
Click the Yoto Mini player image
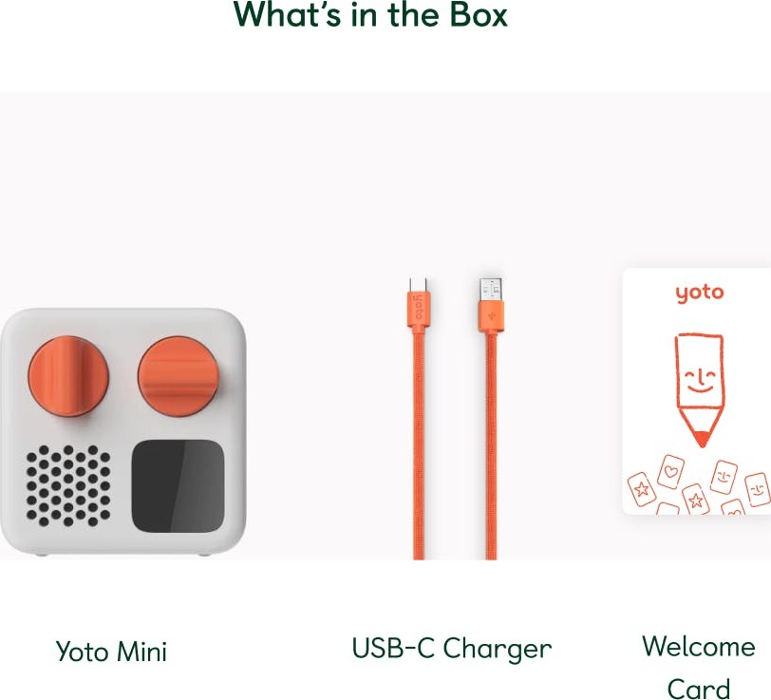122,432
